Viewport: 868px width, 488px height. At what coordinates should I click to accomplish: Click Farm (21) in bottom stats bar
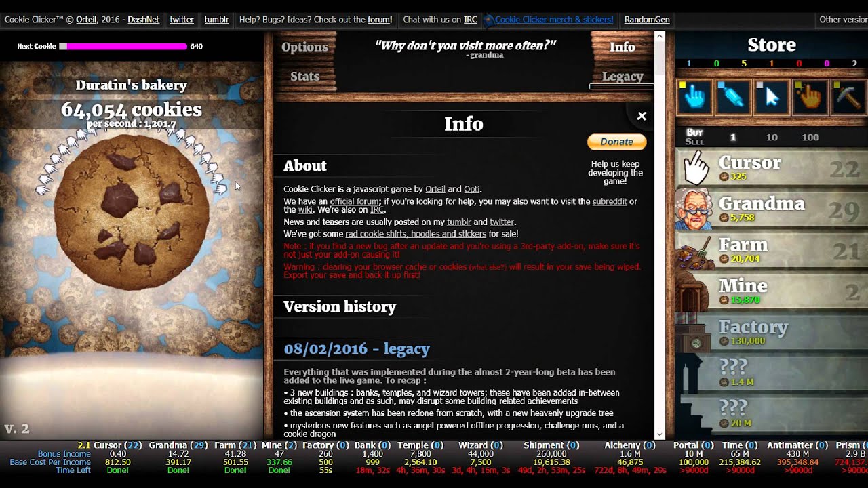[235, 445]
